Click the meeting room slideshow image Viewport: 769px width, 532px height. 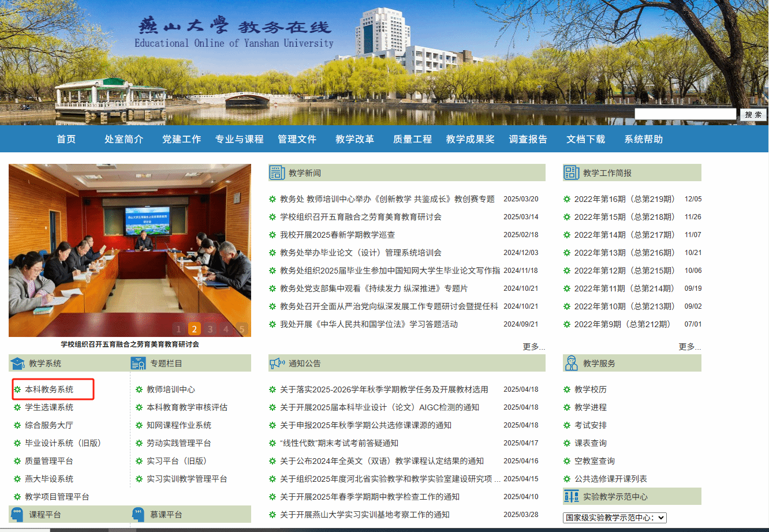point(130,242)
